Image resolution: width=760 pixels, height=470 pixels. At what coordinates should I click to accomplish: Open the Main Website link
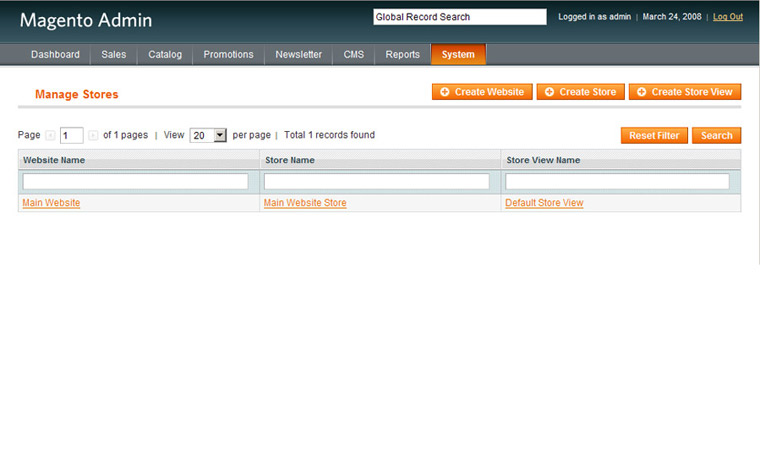coord(51,203)
